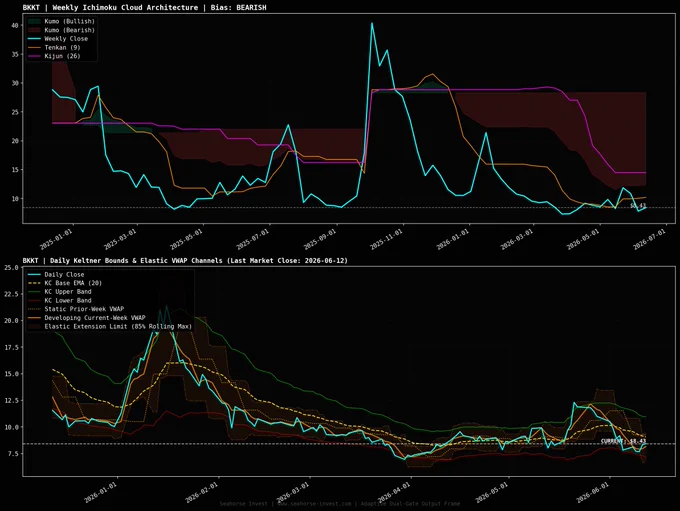Click the 20.0 tick on daily y-axis
Viewport: 680px width, 511px height.
11,321
